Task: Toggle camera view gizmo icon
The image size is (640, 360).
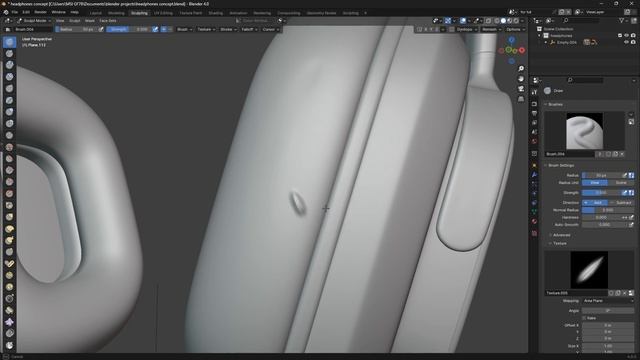Action: (521, 89)
